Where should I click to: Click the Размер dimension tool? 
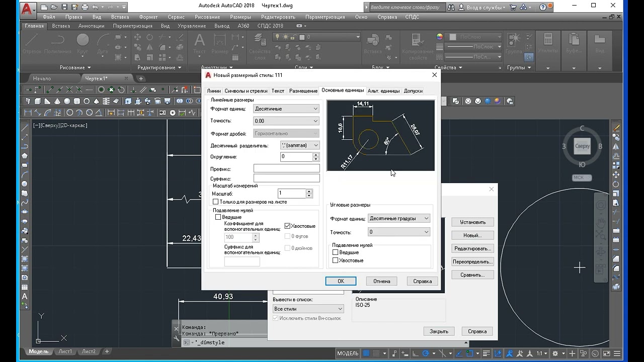(x=219, y=44)
